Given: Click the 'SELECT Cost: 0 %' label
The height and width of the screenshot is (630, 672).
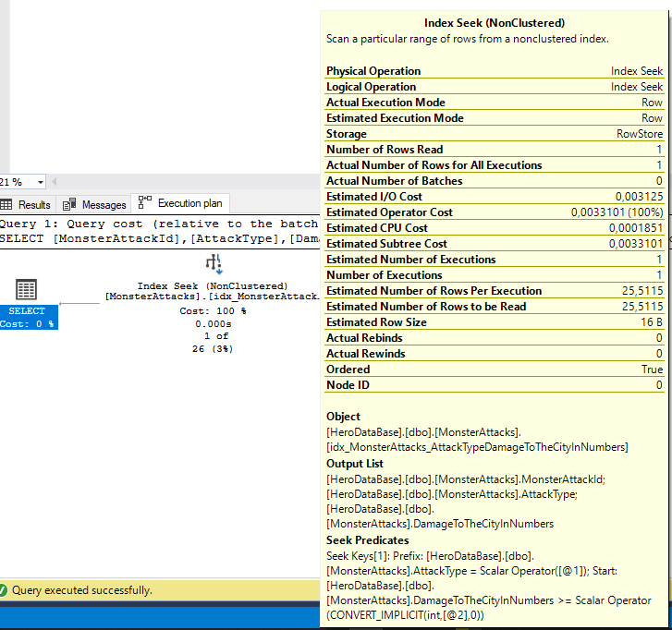Looking at the screenshot, I should [29, 318].
